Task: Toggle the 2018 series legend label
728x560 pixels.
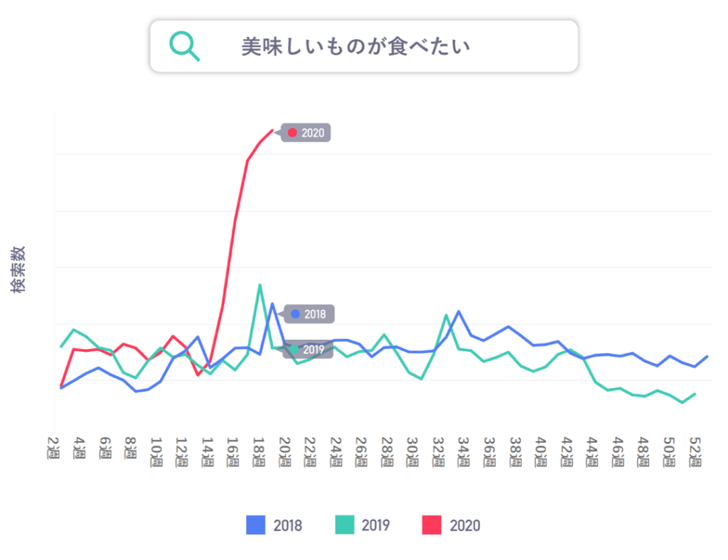Action: point(288,526)
